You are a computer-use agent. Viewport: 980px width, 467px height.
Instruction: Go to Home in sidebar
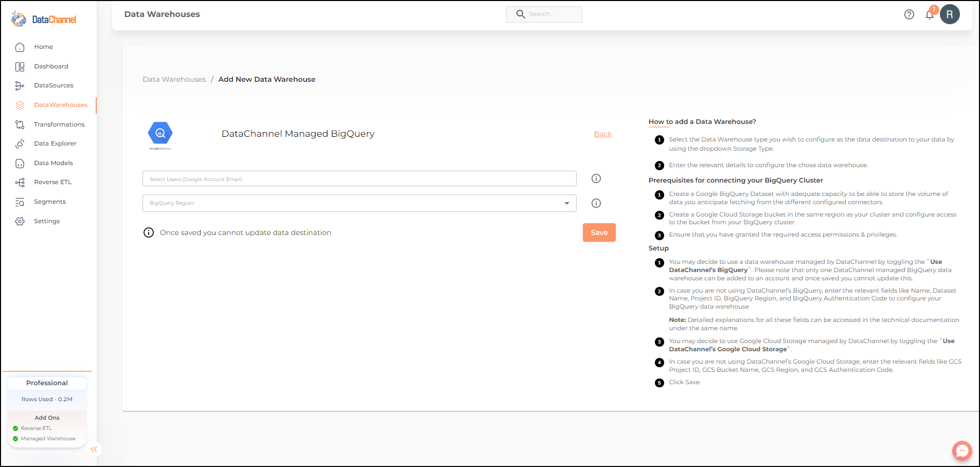tap(43, 47)
